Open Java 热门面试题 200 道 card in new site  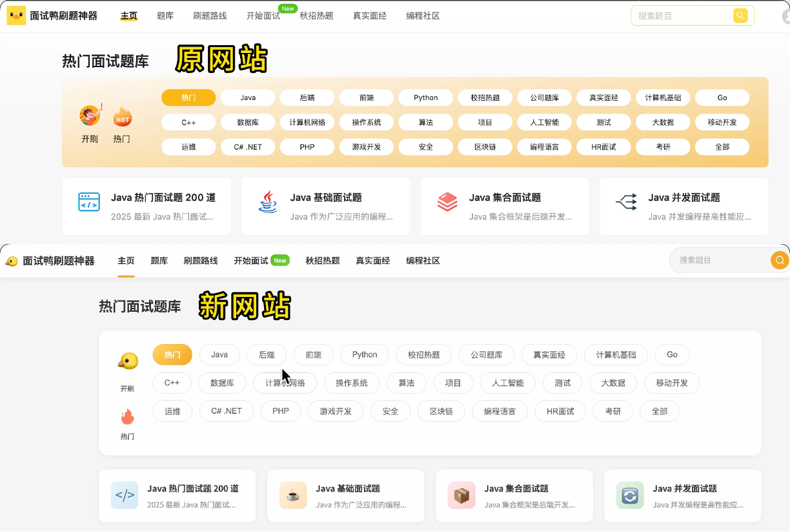177,495
